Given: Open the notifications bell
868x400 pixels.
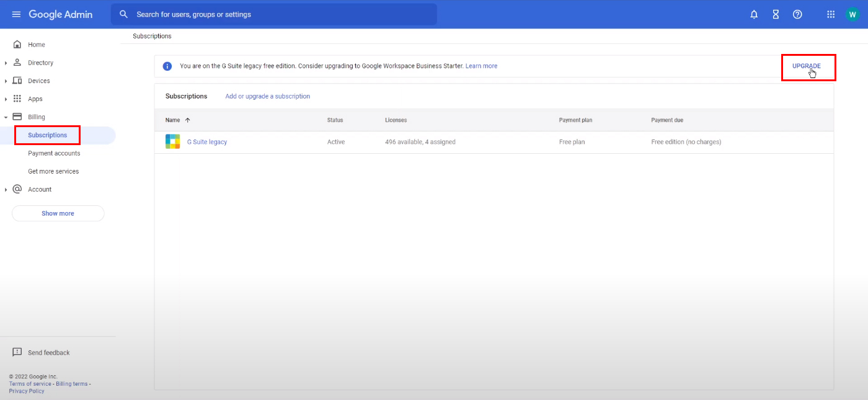Looking at the screenshot, I should (x=754, y=14).
